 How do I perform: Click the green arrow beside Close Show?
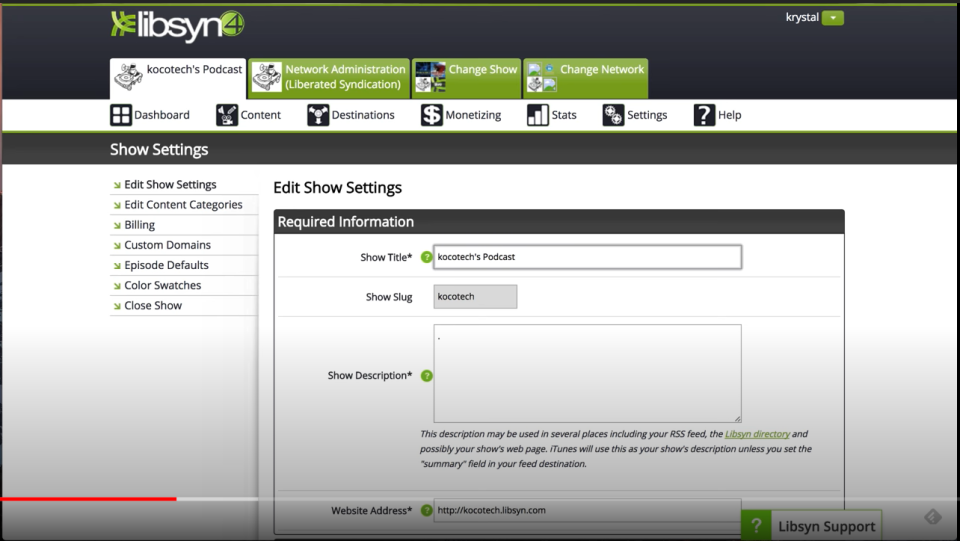[117, 307]
